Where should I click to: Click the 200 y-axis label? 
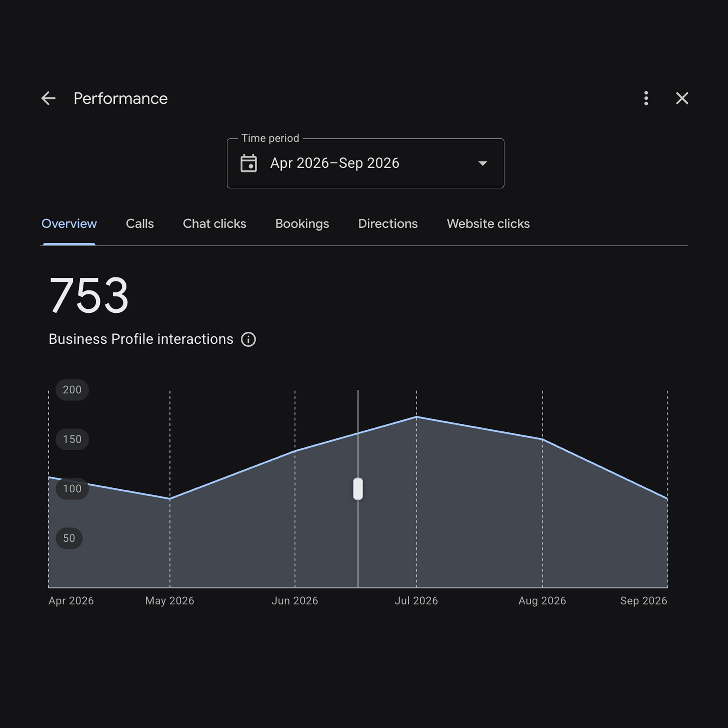point(72,390)
